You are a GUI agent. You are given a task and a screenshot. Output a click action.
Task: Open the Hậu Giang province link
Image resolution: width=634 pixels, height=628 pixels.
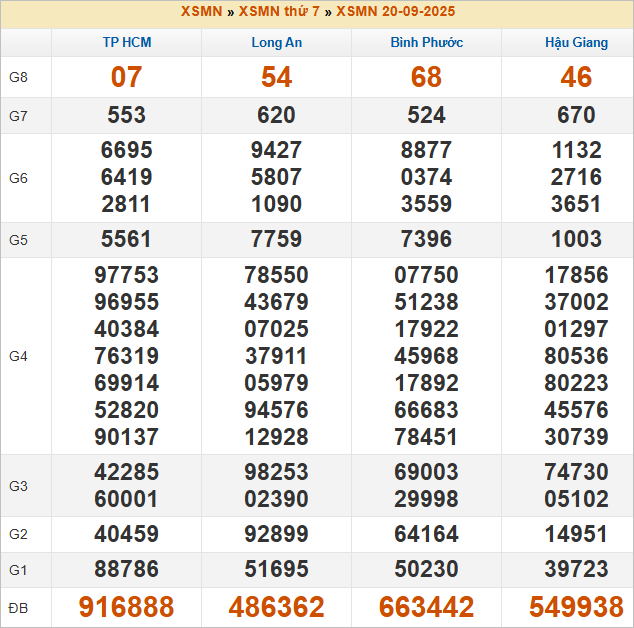576,43
